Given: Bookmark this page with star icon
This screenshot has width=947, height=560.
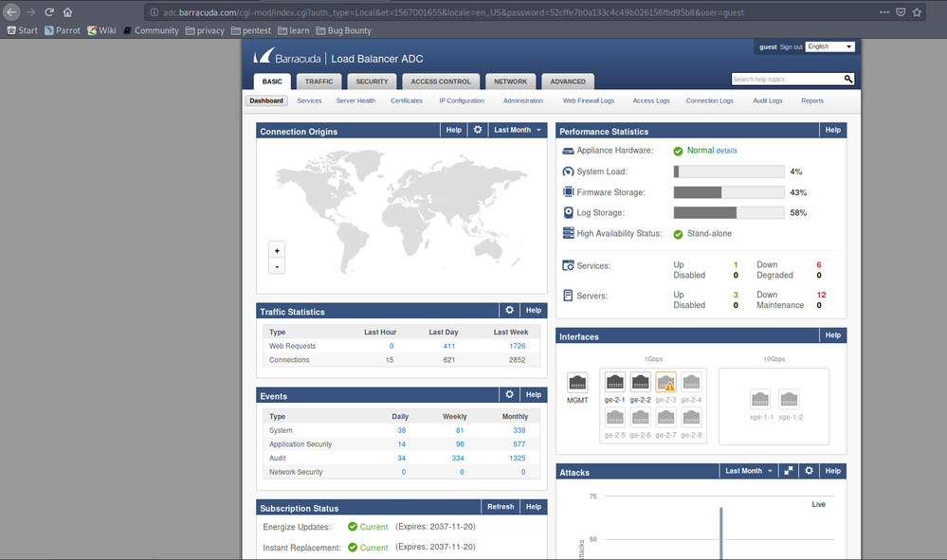Looking at the screenshot, I should click(x=917, y=12).
